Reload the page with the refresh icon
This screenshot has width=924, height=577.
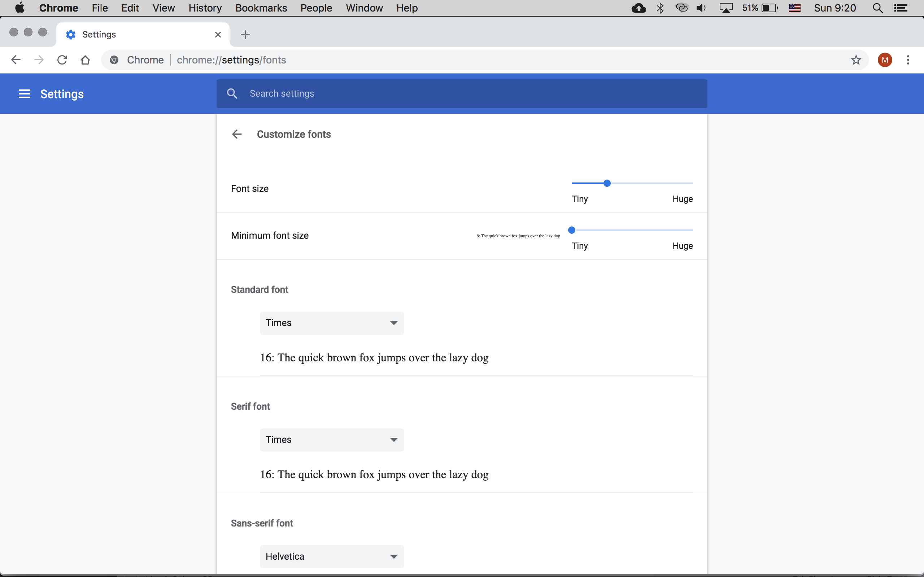[62, 60]
